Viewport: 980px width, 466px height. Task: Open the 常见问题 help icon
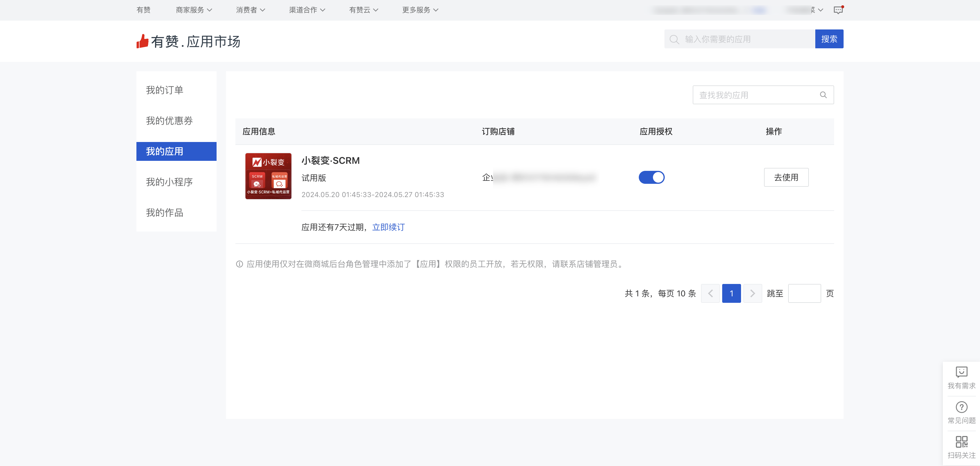tap(961, 407)
